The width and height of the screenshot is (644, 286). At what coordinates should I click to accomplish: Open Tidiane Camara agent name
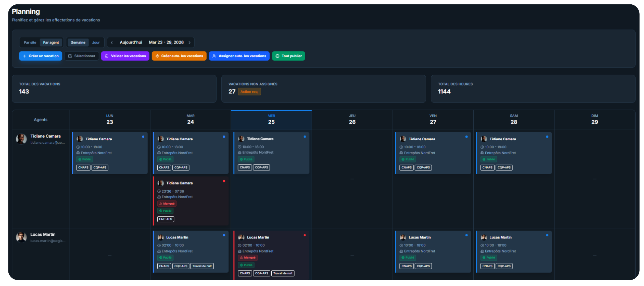click(x=46, y=136)
